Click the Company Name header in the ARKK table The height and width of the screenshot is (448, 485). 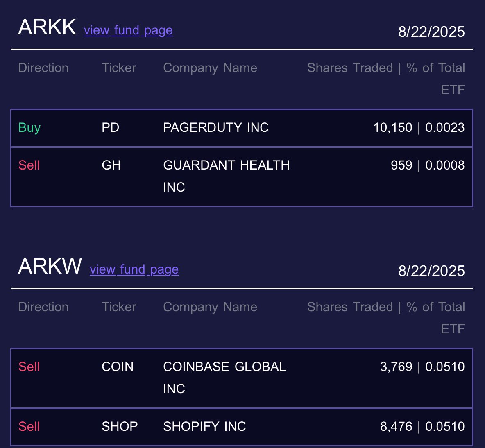pyautogui.click(x=210, y=68)
